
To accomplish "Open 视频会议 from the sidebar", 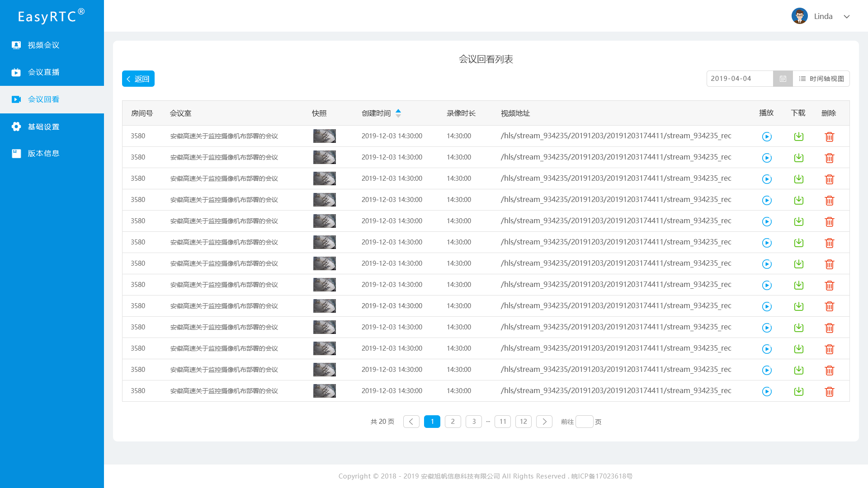I will (43, 45).
